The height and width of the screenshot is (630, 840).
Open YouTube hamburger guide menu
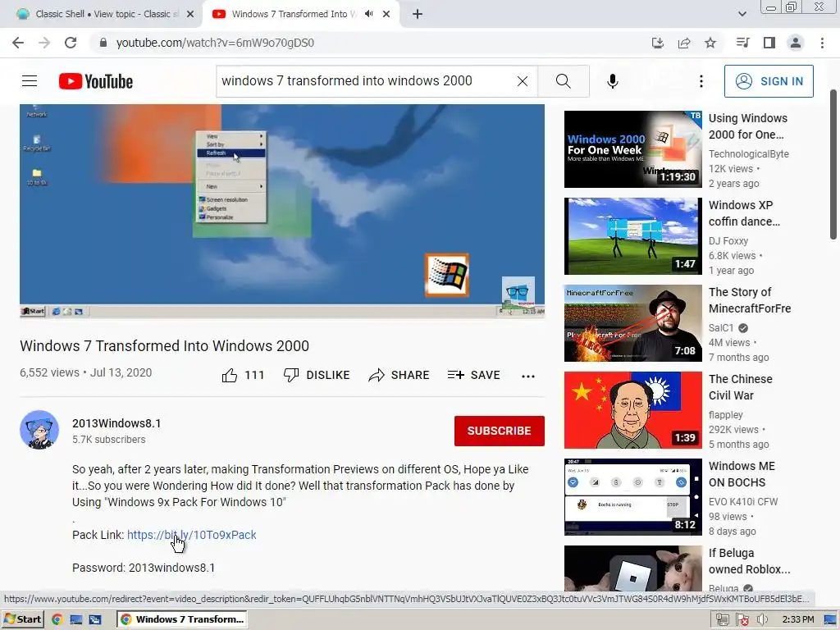[30, 81]
